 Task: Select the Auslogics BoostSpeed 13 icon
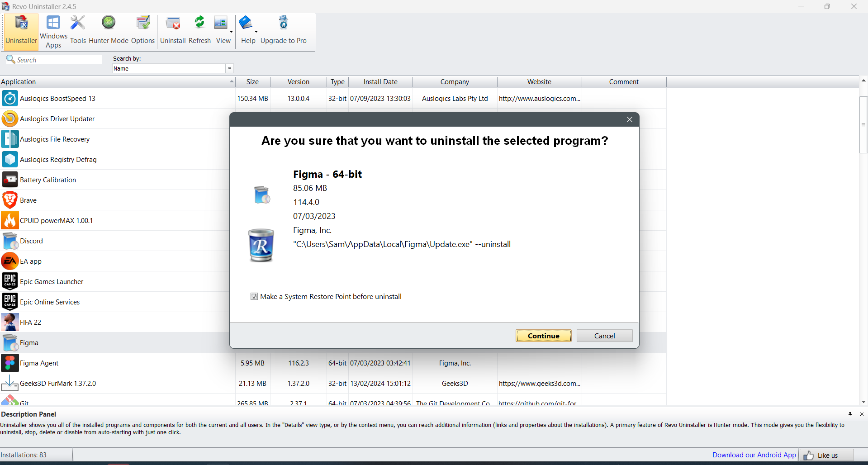click(10, 98)
